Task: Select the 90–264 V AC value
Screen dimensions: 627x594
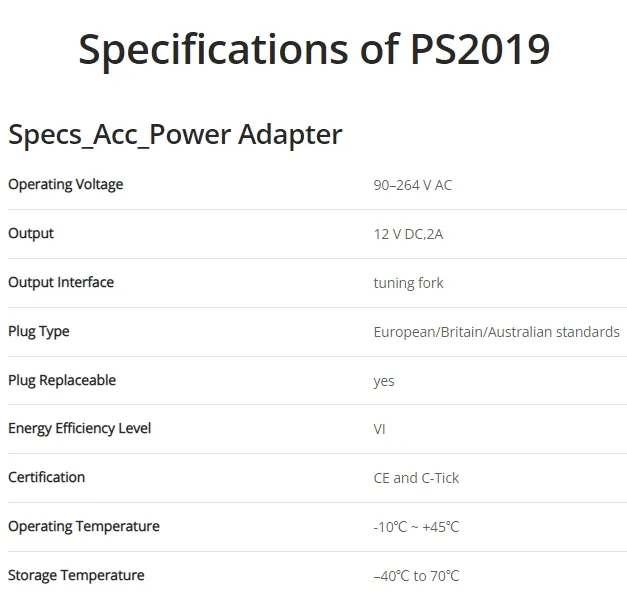Action: [413, 185]
